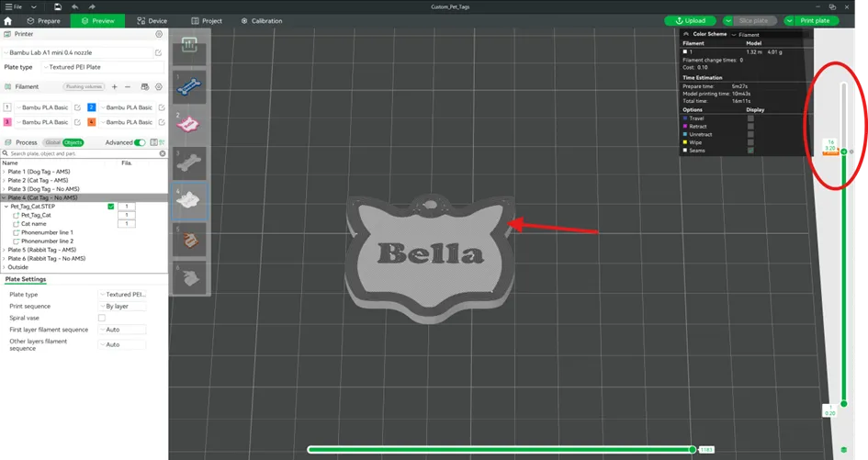Edit filament 4 preset
The width and height of the screenshot is (868, 460).
[x=162, y=122]
